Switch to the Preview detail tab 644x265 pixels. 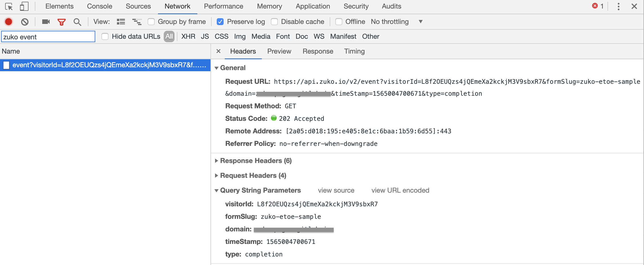279,51
